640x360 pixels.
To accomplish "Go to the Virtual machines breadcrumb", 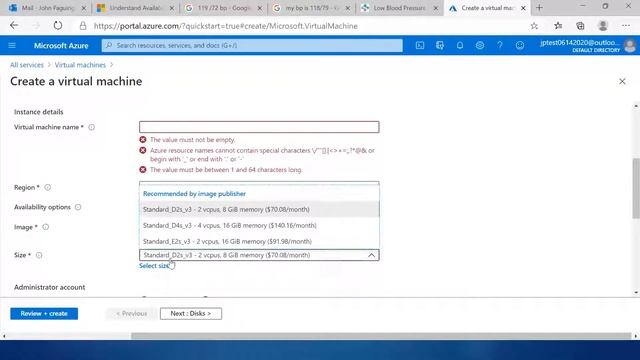I will tap(80, 65).
